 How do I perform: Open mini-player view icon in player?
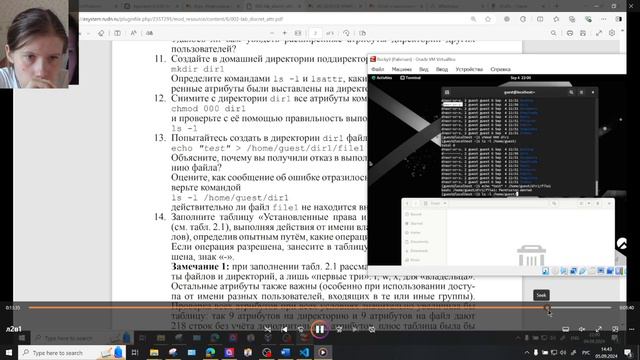click(615, 329)
